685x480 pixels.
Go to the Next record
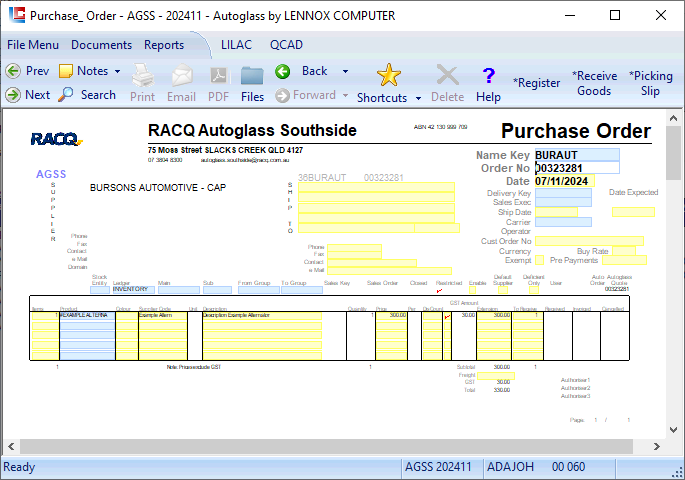coord(28,95)
